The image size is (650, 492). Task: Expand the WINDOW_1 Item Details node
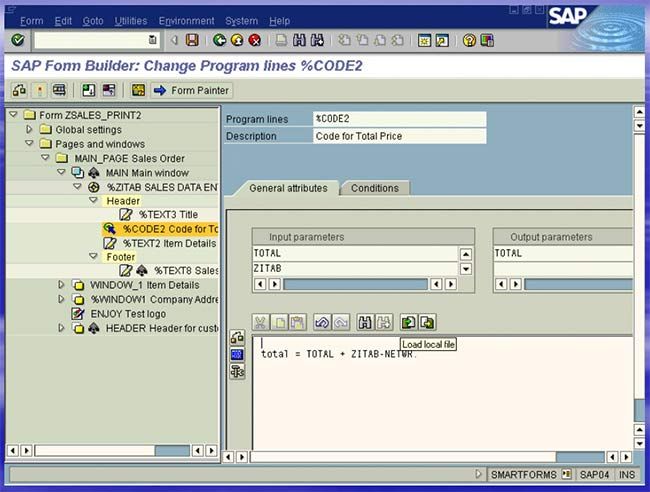pyautogui.click(x=61, y=284)
